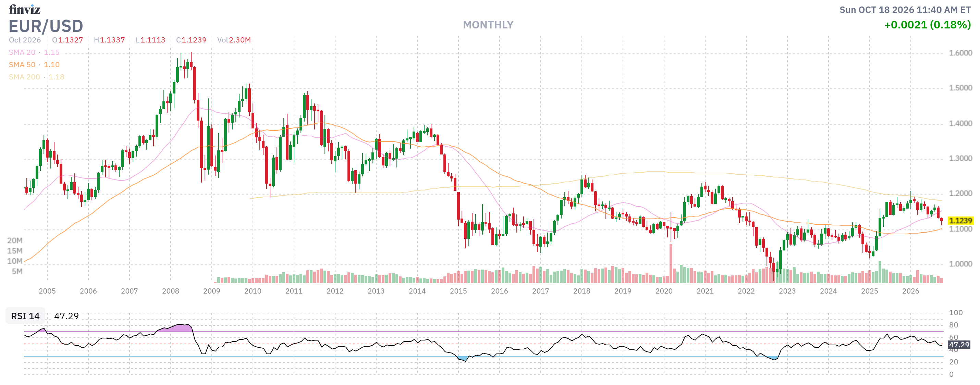Click the 2008 year label on the time axis
Image resolution: width=980 pixels, height=385 pixels.
click(170, 291)
